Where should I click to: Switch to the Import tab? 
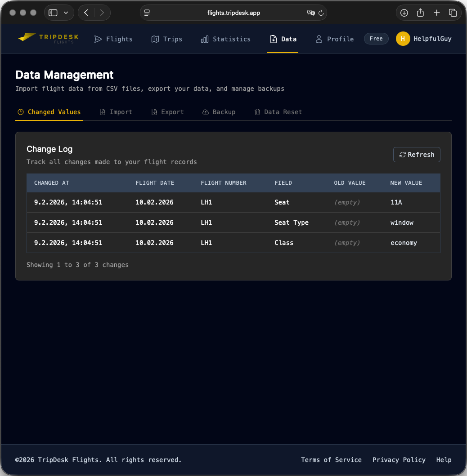[x=116, y=112]
